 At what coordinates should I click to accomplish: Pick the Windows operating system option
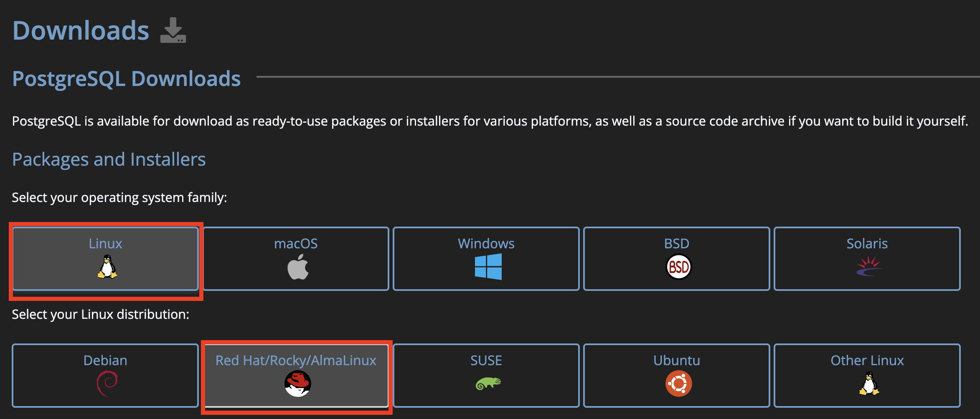click(x=486, y=258)
